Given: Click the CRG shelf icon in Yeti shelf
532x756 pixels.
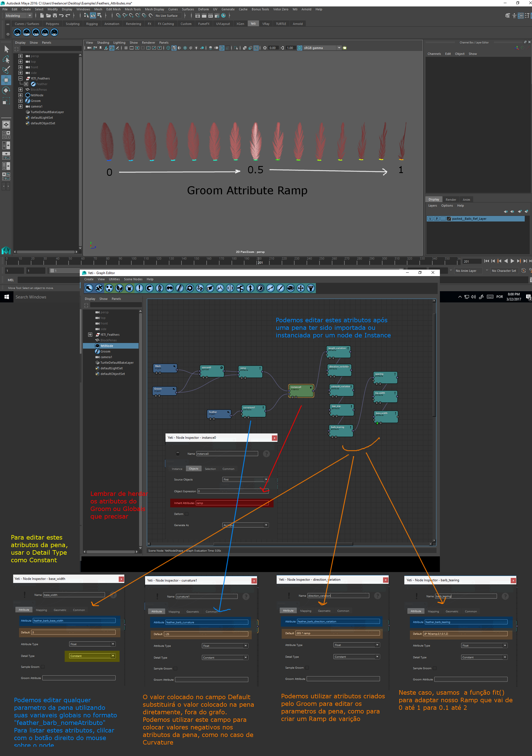Looking at the screenshot, I should [x=36, y=32].
